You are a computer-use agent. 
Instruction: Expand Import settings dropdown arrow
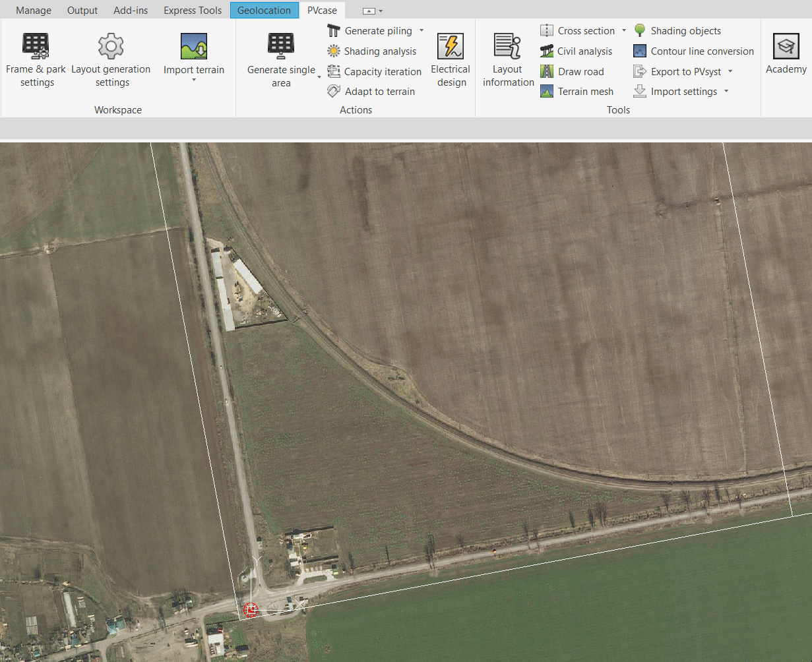[726, 92]
